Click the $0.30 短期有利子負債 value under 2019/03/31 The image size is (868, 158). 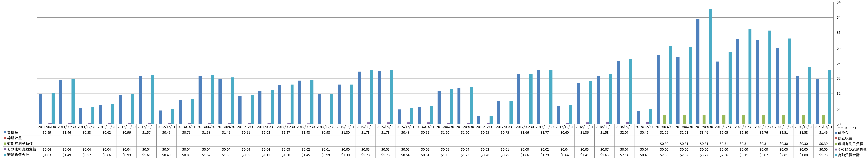tap(664, 144)
